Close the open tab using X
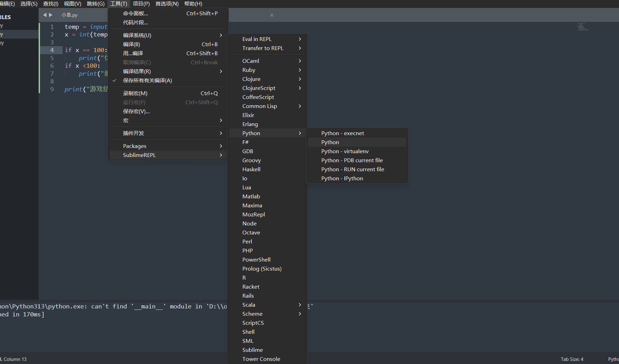Image resolution: width=619 pixels, height=364 pixels. (272, 15)
